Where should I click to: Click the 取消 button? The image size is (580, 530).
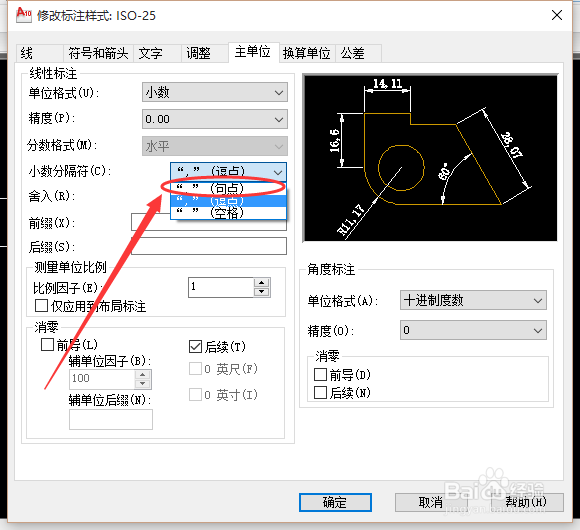[x=431, y=502]
